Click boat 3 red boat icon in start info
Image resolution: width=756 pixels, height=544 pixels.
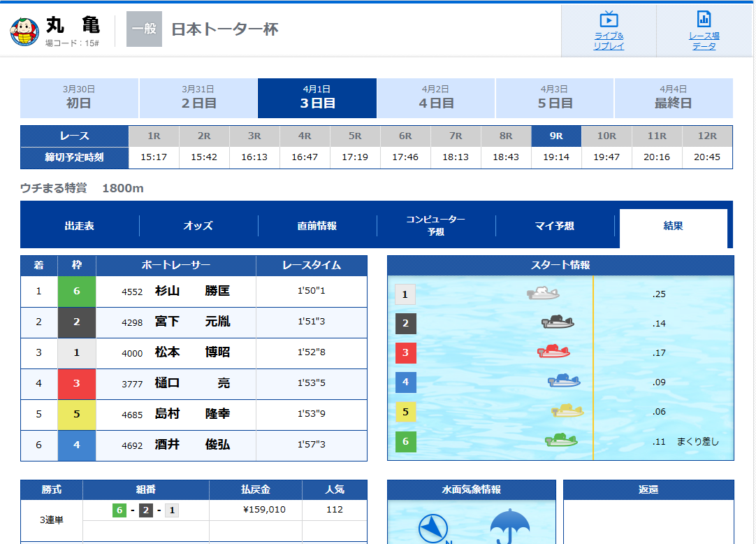[553, 351]
